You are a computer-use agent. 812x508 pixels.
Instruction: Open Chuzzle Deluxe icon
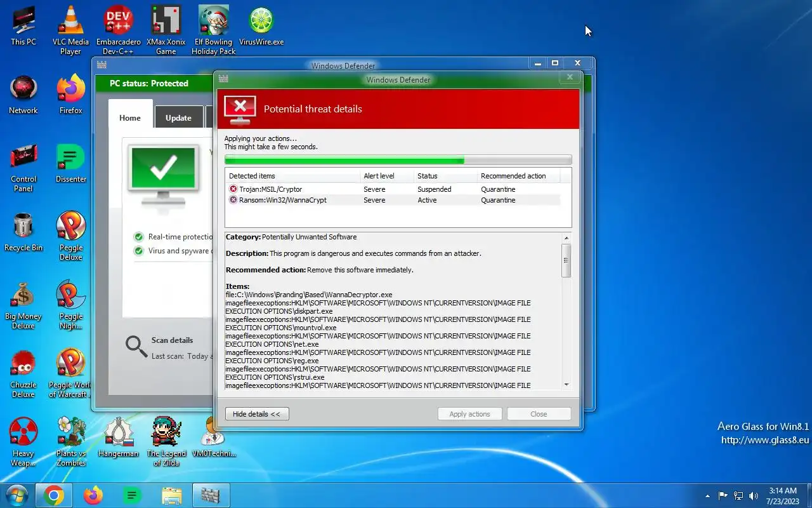pos(23,373)
